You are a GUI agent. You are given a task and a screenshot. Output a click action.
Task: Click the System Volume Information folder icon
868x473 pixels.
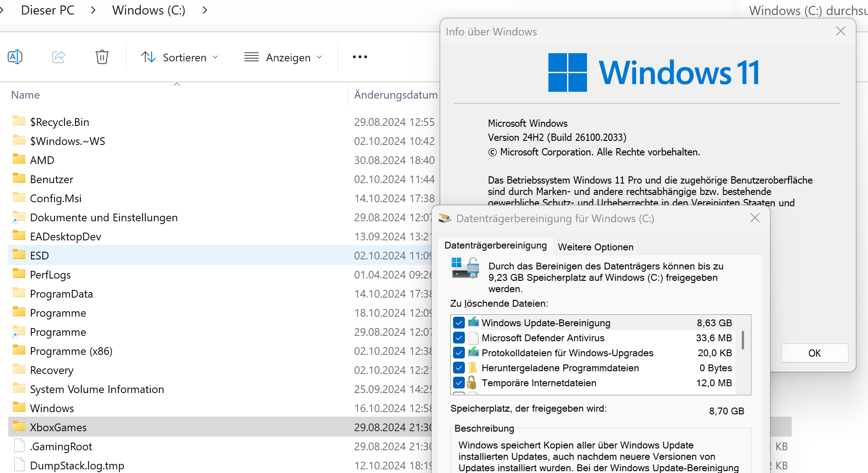coord(19,388)
